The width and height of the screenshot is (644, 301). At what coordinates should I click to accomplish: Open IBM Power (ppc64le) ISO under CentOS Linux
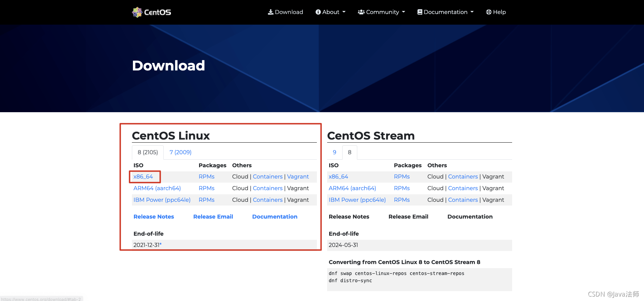pyautogui.click(x=162, y=200)
